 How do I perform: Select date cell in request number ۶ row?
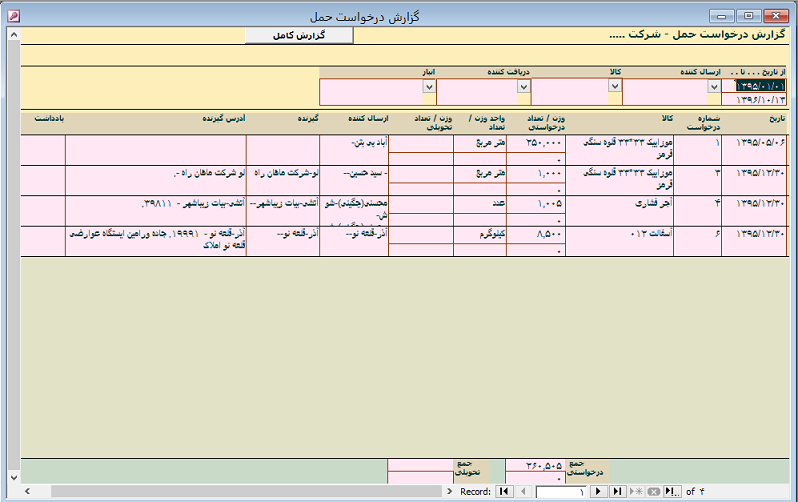[754, 241]
